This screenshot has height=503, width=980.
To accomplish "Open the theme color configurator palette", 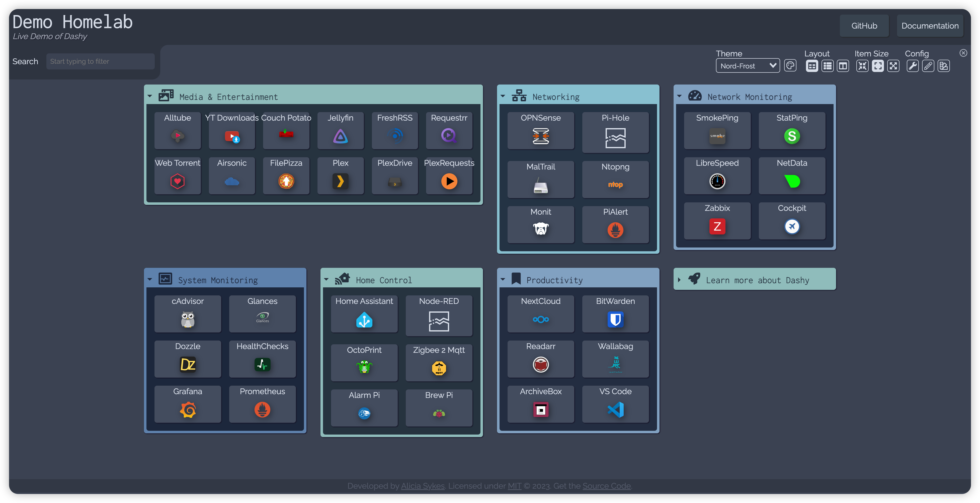I will 790,66.
